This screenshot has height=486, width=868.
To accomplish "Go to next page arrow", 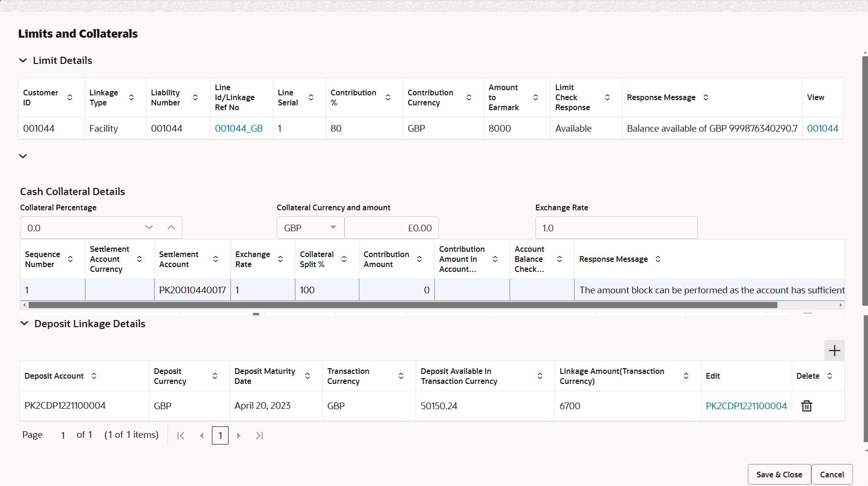I will pos(239,435).
